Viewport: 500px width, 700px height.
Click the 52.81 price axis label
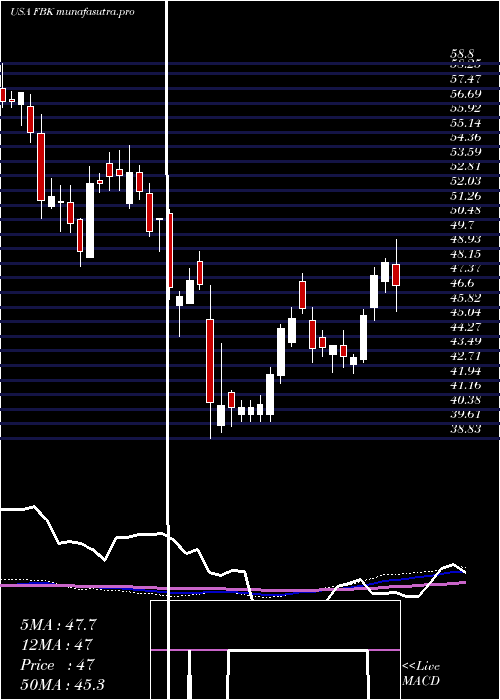pyautogui.click(x=466, y=167)
